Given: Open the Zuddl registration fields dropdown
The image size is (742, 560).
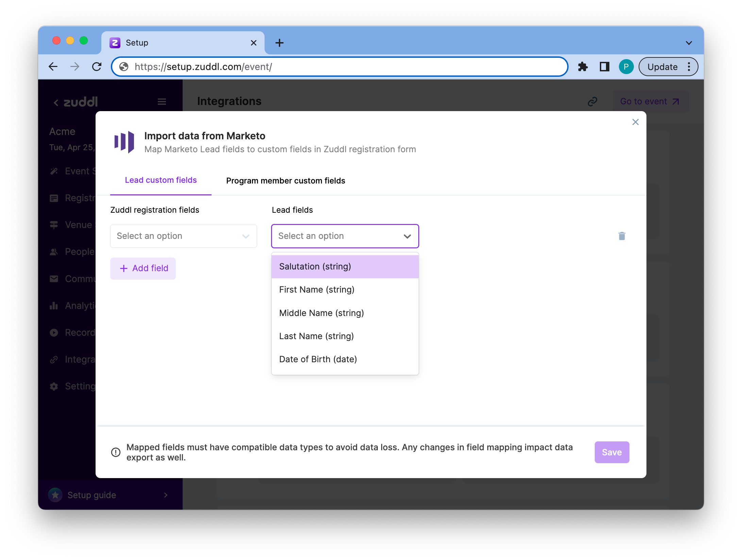Looking at the screenshot, I should click(x=183, y=236).
